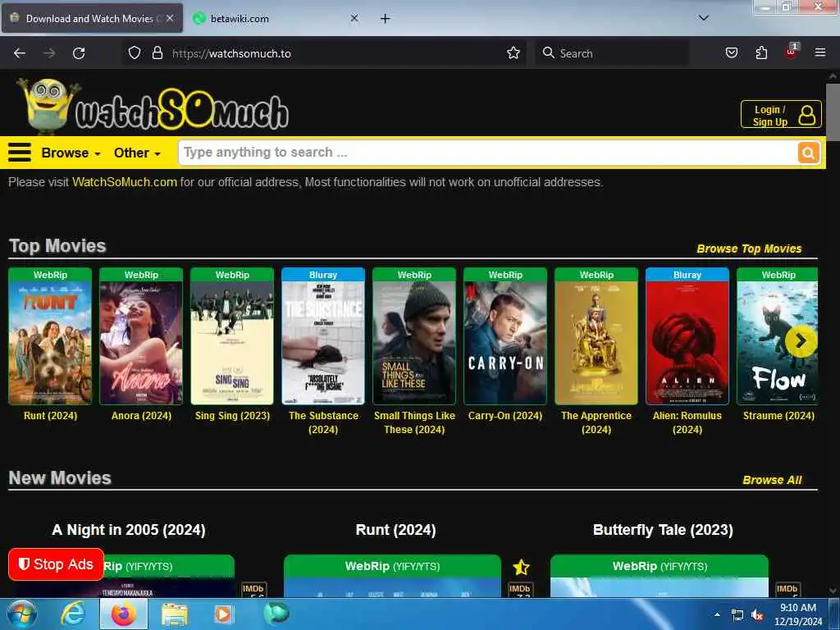Open the Alien: Romulus poster thumbnail
The width and height of the screenshot is (840, 630).
(x=687, y=343)
